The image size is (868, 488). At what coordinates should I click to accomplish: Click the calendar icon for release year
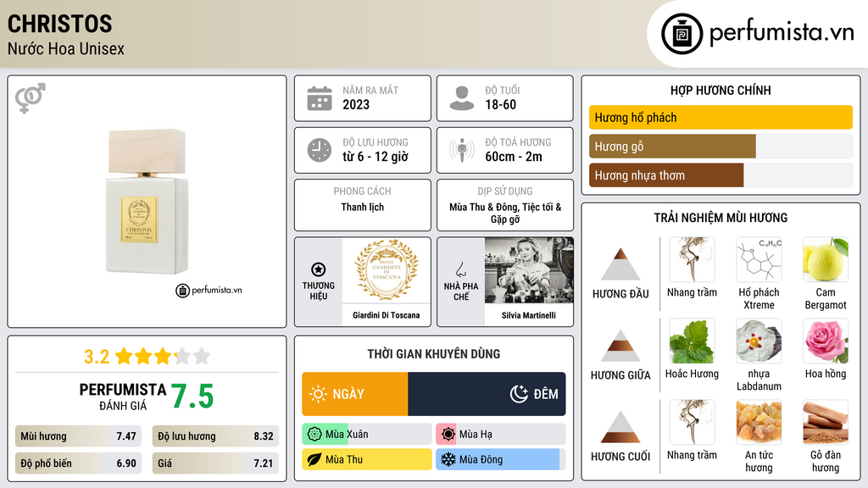(x=320, y=98)
